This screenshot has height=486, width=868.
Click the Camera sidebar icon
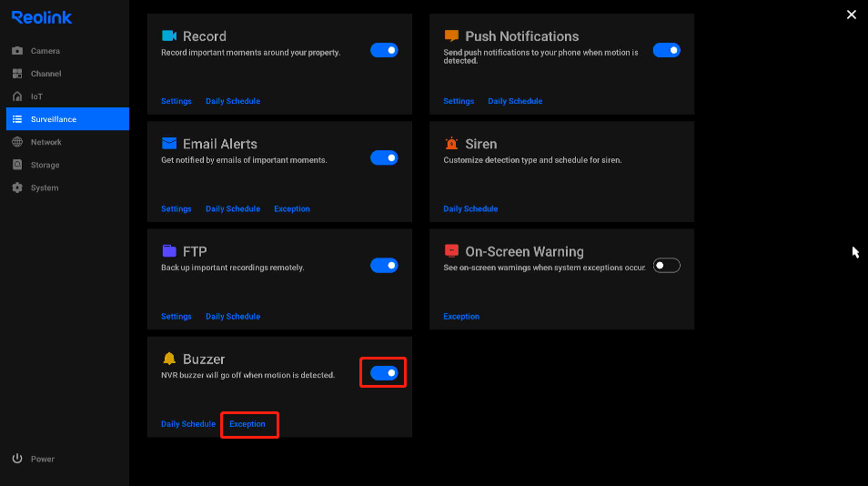coord(17,51)
